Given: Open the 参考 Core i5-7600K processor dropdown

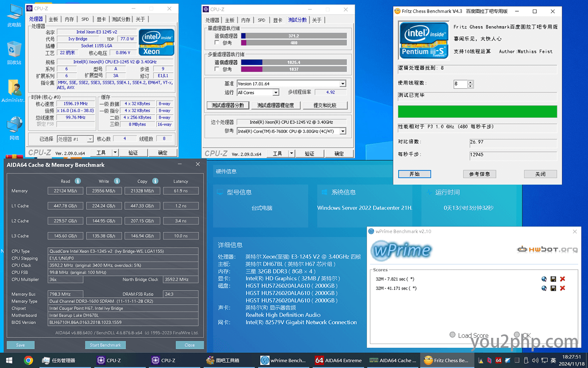Looking at the screenshot, I should [x=291, y=131].
